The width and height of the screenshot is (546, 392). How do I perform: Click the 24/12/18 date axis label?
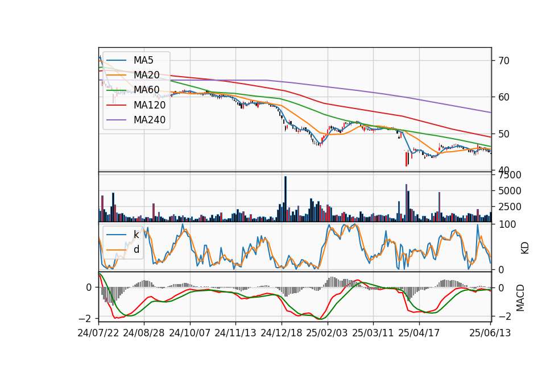tap(282, 333)
